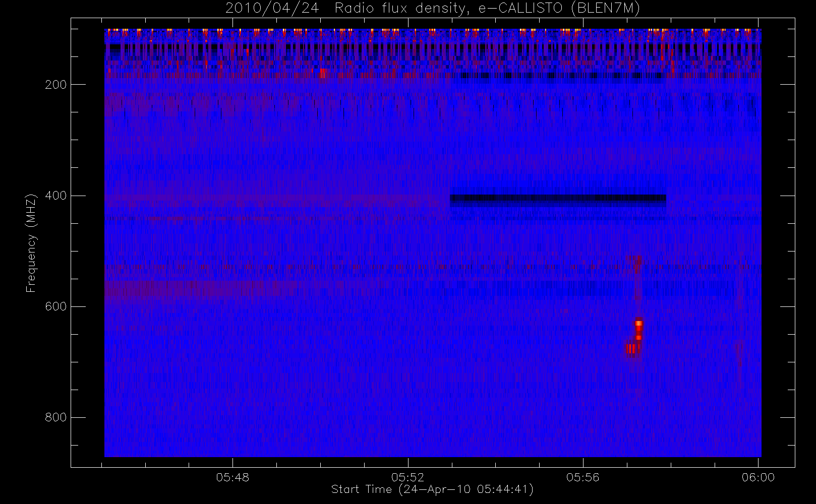The image size is (816, 504).
Task: Click the 05:52 time tick label
Action: tap(408, 477)
